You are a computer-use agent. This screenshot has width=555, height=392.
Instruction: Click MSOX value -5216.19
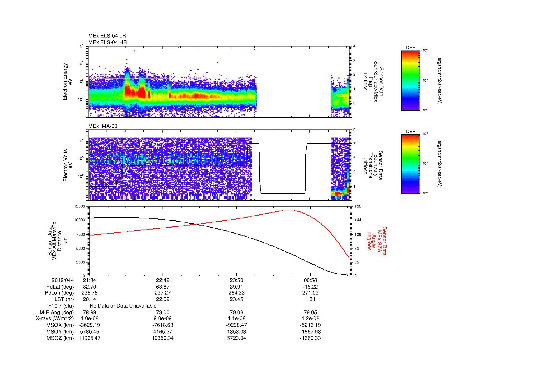[310, 325]
